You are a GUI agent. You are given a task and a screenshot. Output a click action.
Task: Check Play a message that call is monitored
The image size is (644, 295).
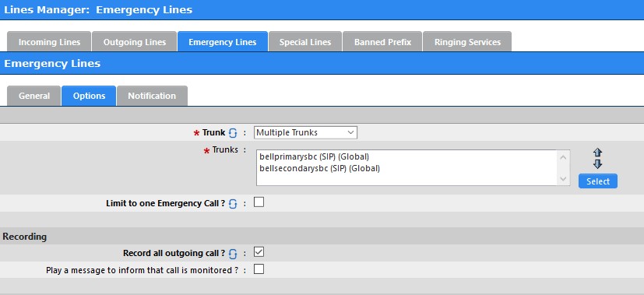coord(259,269)
